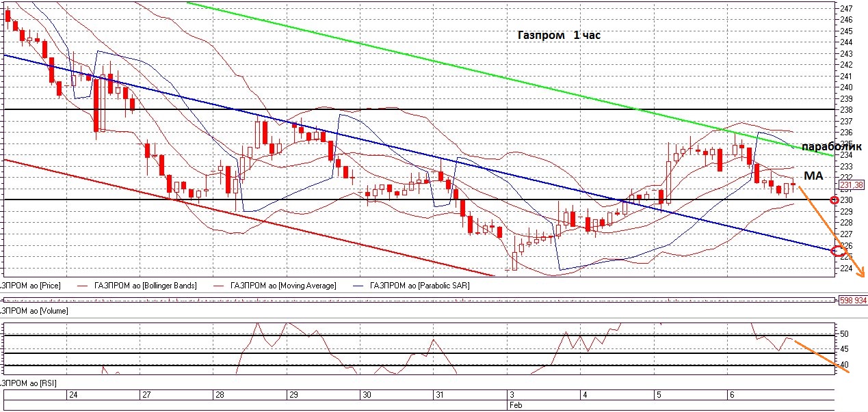Click price axis label 238

click(x=846, y=109)
